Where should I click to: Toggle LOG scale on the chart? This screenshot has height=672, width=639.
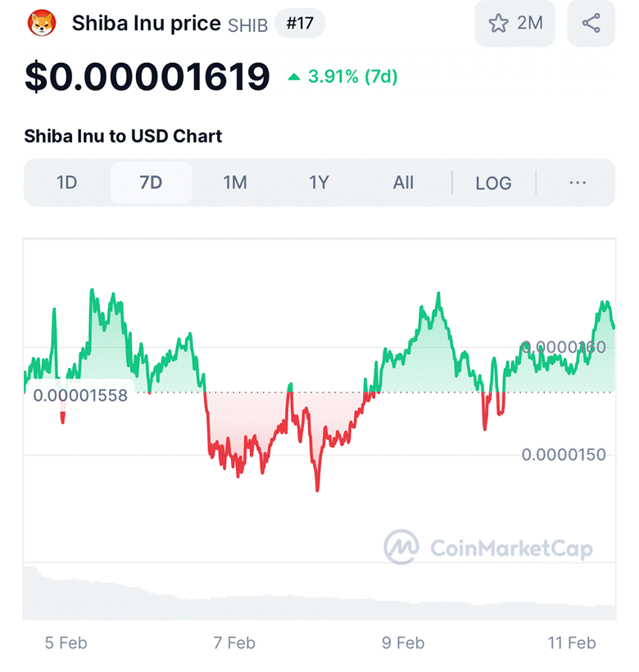pyautogui.click(x=493, y=184)
